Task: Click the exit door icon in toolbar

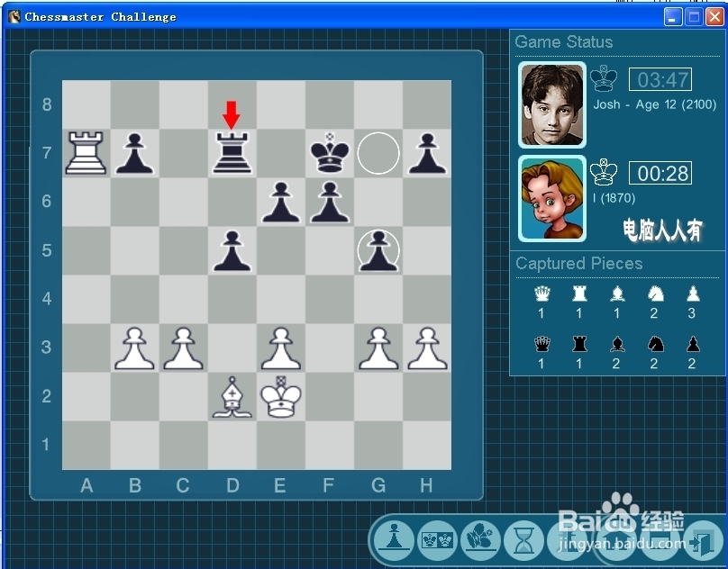Action: 702,541
